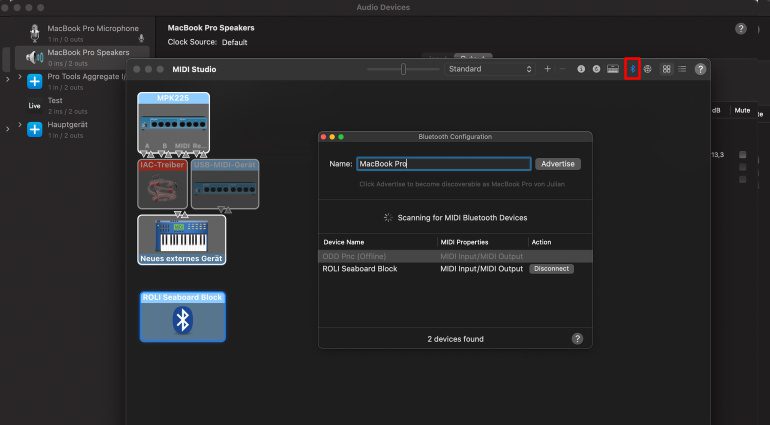770x425 pixels.
Task: Select MacBook Pro Microphone in sidebar
Action: 92,29
